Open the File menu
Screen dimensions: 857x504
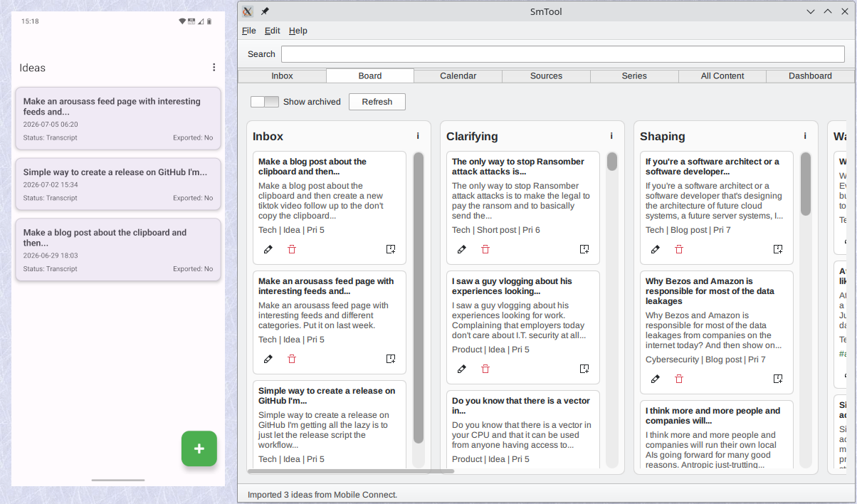249,31
